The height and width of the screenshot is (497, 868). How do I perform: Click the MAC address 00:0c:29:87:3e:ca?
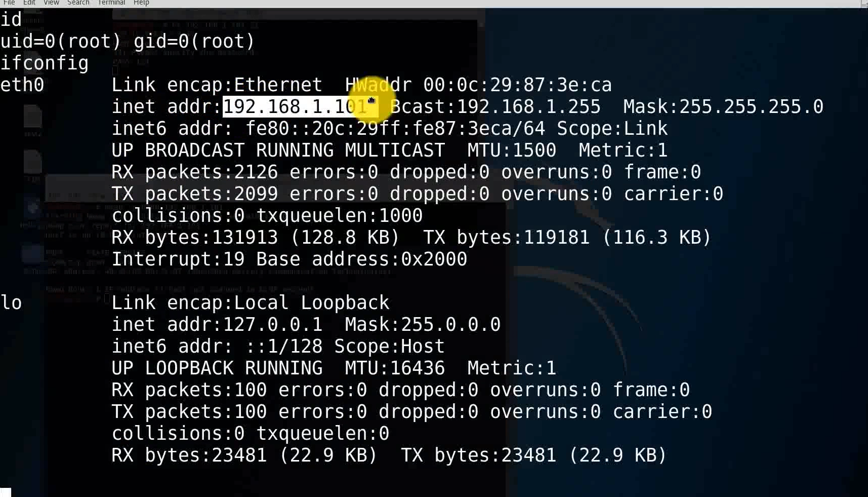click(x=517, y=85)
